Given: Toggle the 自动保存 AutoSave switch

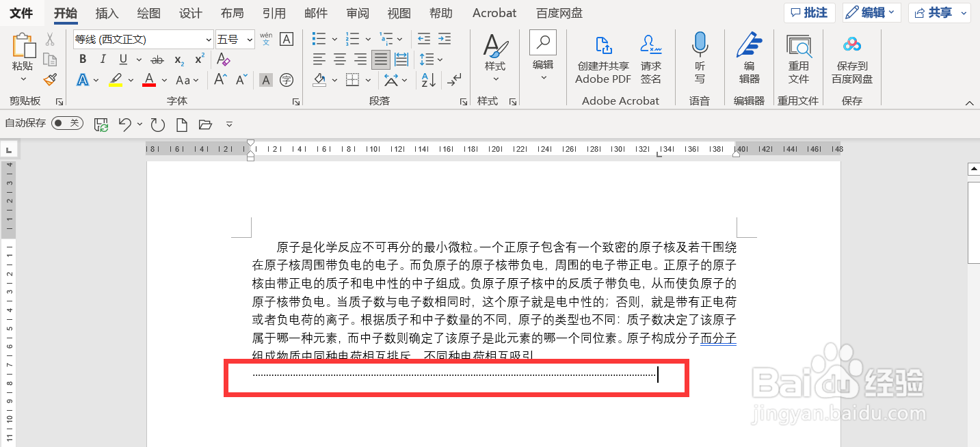Looking at the screenshot, I should pyautogui.click(x=67, y=123).
